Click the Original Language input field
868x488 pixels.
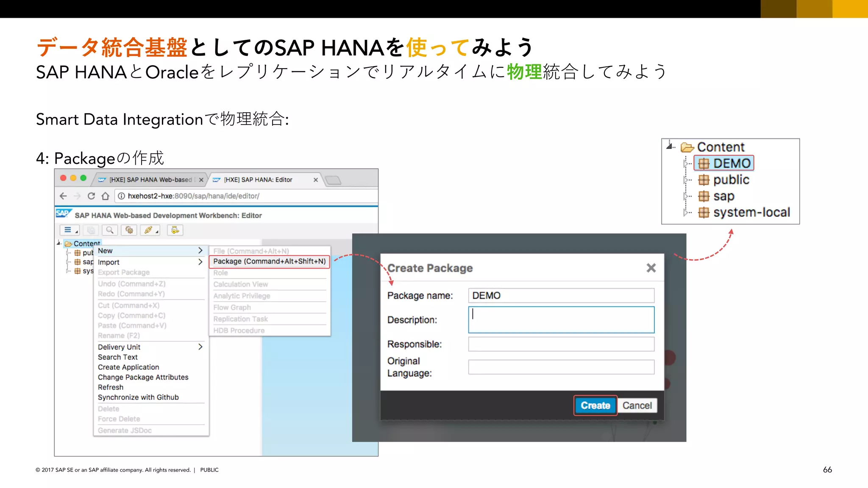click(561, 367)
